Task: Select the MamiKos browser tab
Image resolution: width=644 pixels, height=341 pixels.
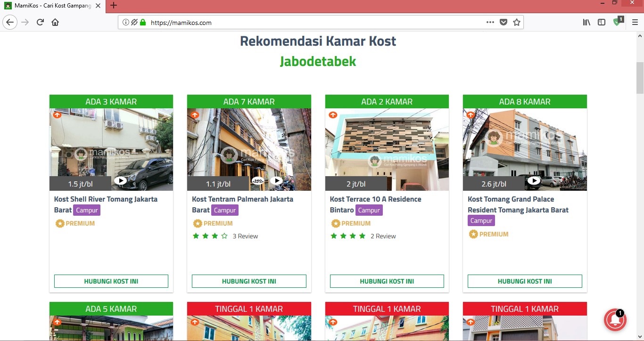Action: [x=52, y=6]
